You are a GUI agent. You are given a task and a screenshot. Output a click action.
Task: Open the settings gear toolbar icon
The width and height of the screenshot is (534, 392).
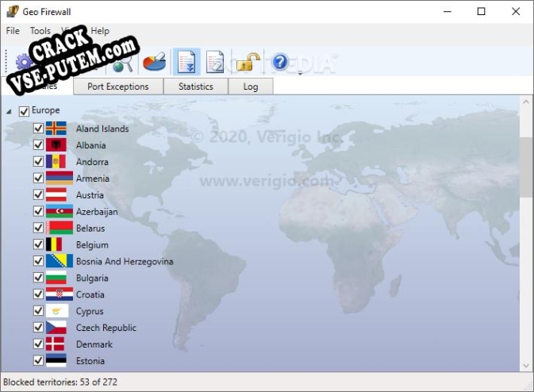(x=24, y=63)
